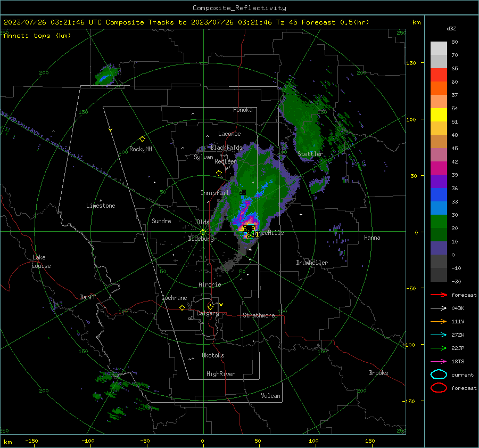Click the Banff map label
The height and width of the screenshot is (448, 479).
point(88,297)
